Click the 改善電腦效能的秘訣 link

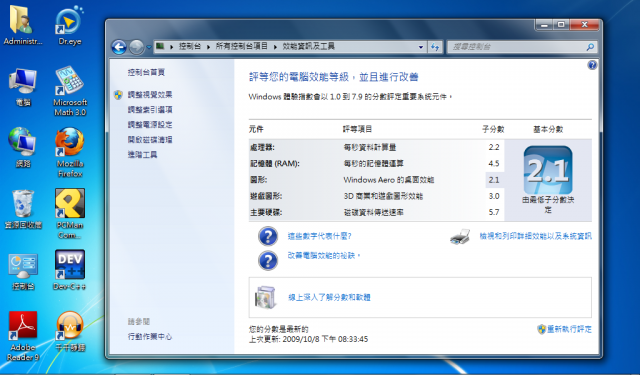(x=324, y=255)
